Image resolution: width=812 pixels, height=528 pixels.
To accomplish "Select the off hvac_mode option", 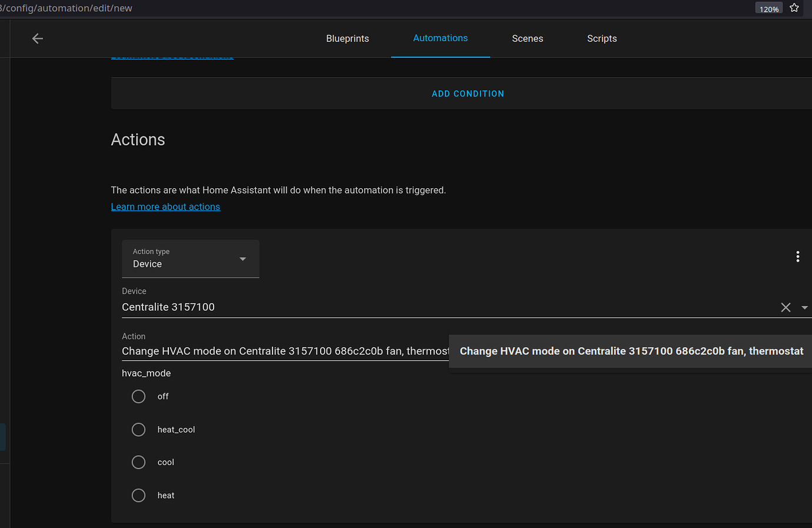I will [x=139, y=397].
